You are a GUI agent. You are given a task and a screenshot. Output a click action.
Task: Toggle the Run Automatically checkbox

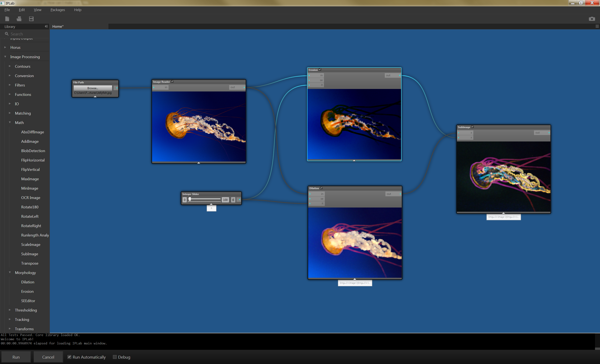tap(69, 357)
